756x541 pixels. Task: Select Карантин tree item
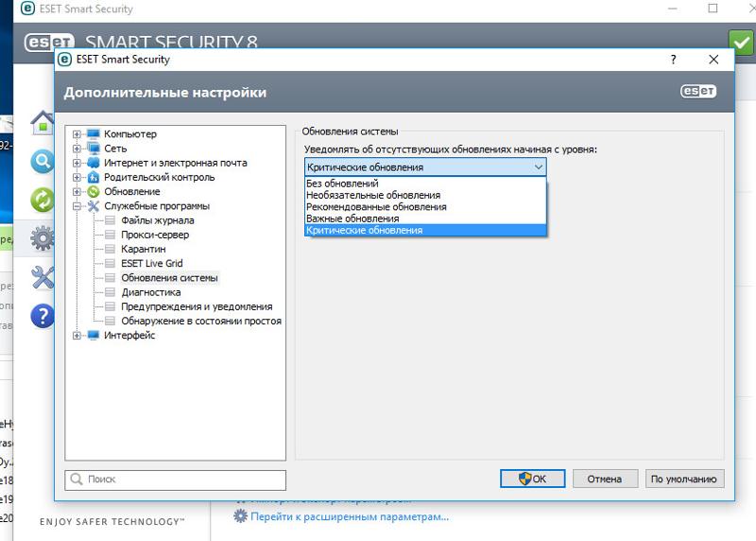point(144,249)
